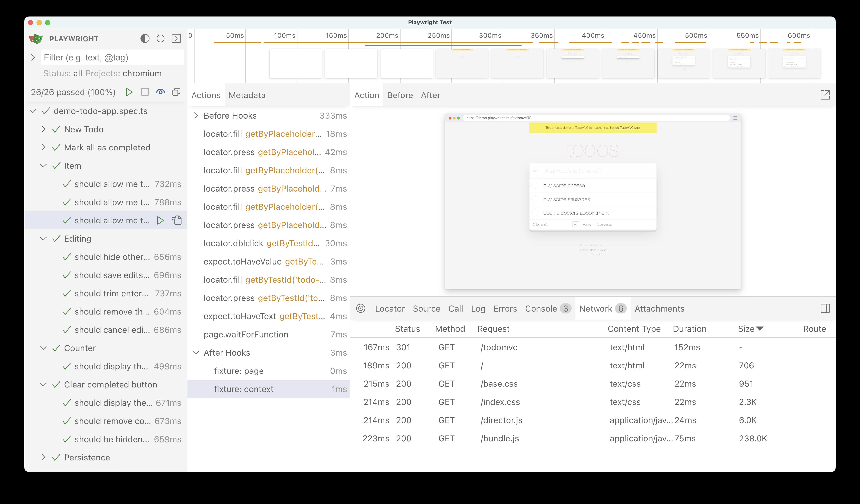Select the /bundle.js network request

coord(593,439)
